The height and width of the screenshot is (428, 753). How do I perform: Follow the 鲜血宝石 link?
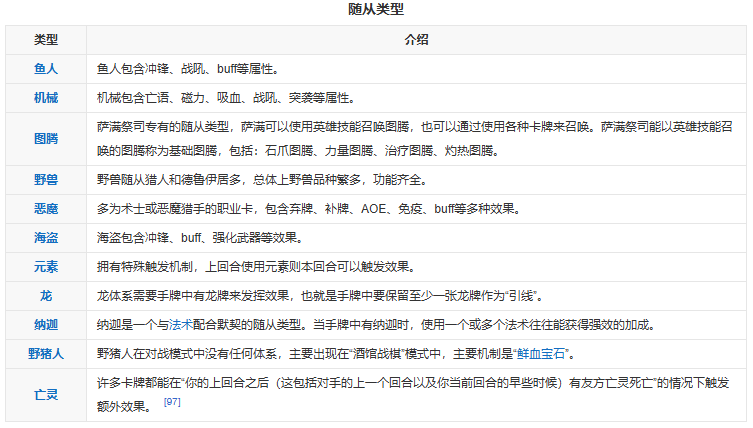point(541,354)
